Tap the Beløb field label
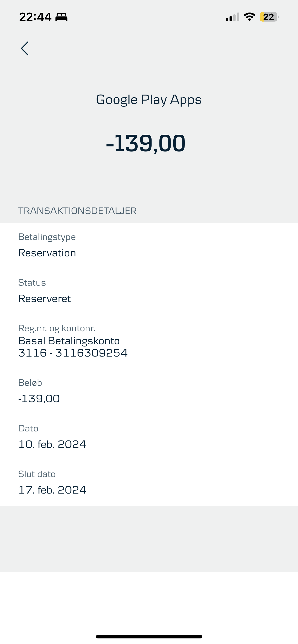This screenshot has width=298, height=644. (x=30, y=383)
